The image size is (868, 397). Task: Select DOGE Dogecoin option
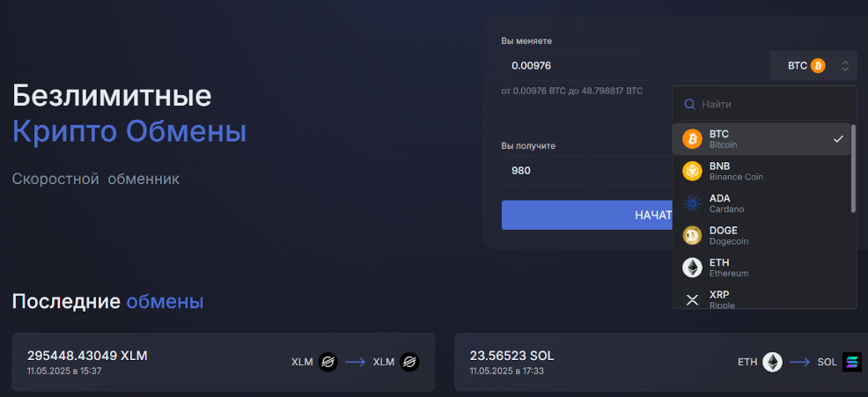coord(761,235)
